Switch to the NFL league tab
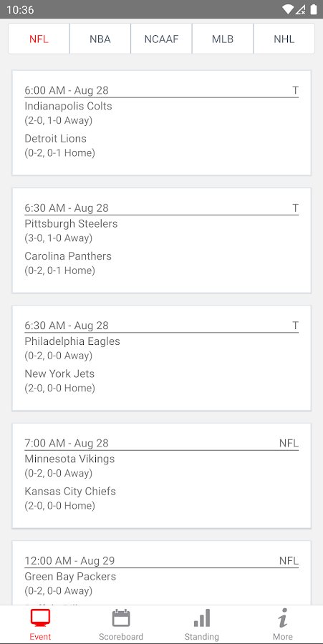This screenshot has height=644, width=323. (39, 39)
